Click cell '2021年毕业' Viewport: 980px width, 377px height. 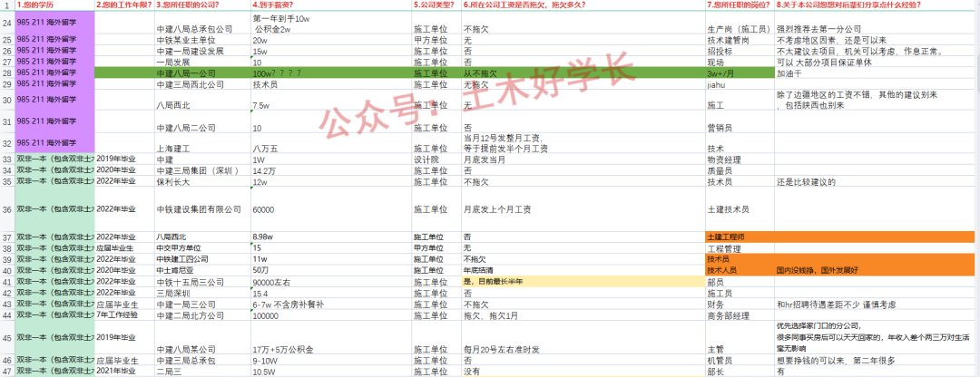point(124,372)
